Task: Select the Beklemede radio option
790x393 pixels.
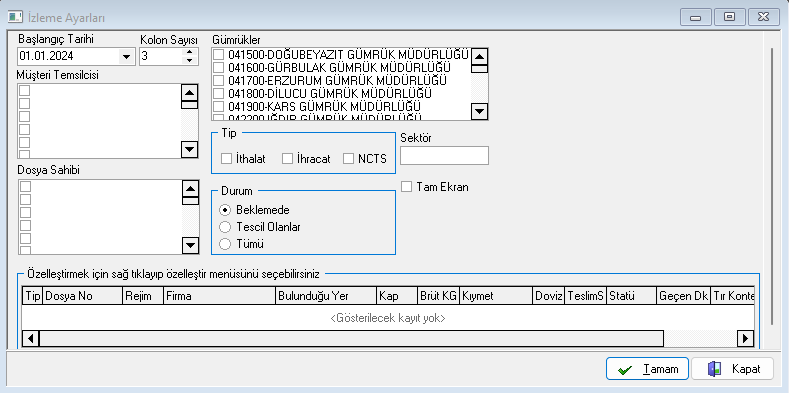Action: 226,210
